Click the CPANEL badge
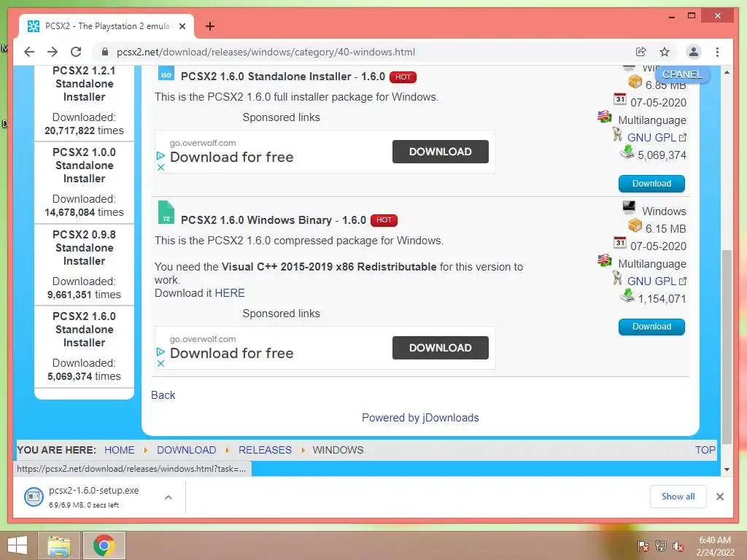747x560 pixels. click(682, 75)
